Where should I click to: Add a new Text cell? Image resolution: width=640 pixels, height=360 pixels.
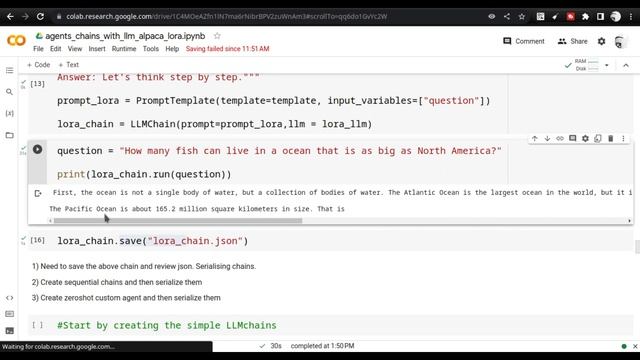tap(69, 64)
